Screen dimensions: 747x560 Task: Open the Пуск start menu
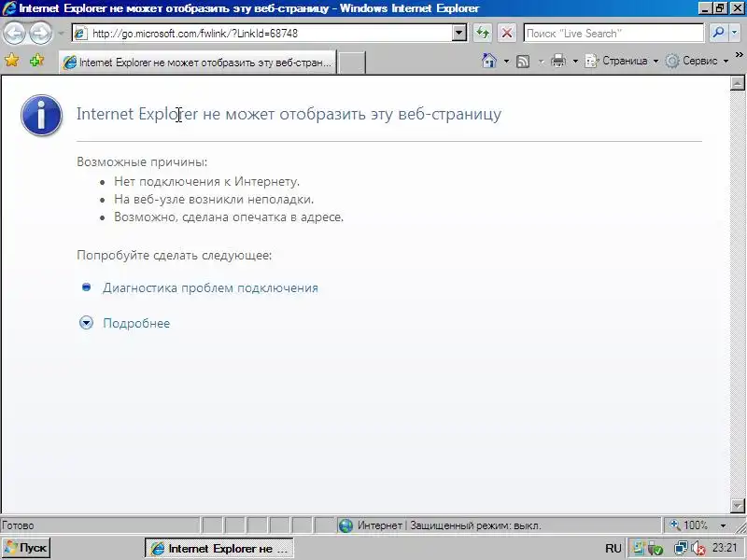click(x=26, y=548)
